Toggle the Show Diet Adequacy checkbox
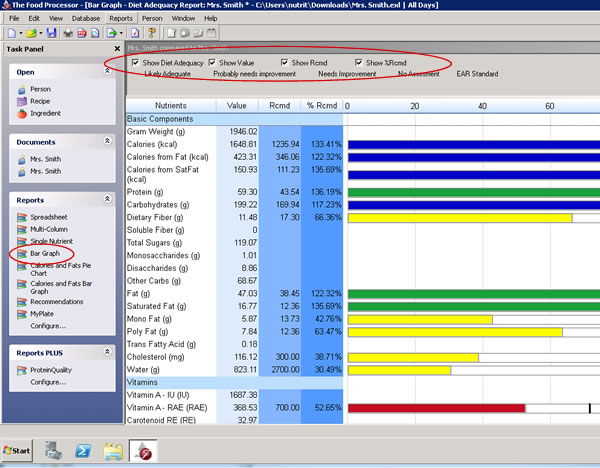 (x=136, y=63)
